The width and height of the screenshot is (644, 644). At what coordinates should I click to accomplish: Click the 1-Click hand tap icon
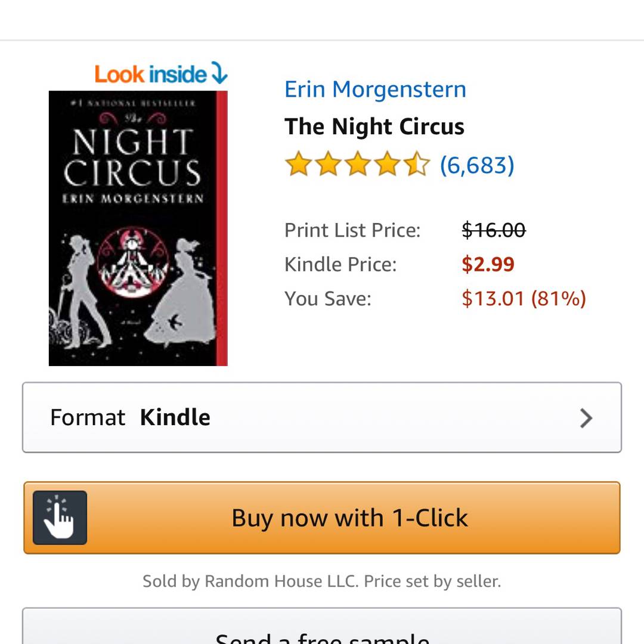(60, 518)
